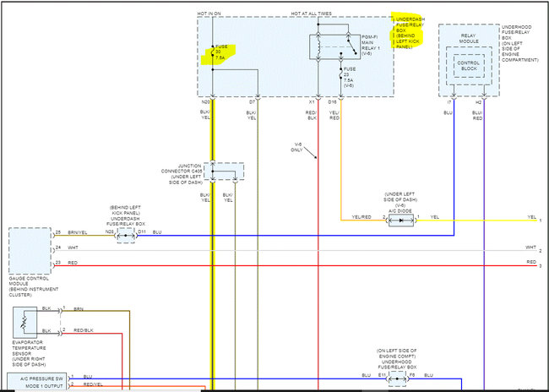This screenshot has width=549, height=392.
Task: Click the "E11" connector label
Action: 382,375
